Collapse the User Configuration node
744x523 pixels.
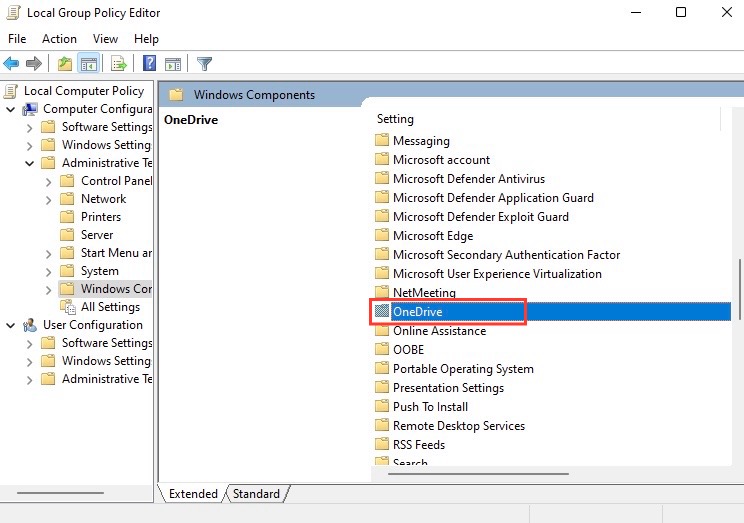pyautogui.click(x=10, y=326)
